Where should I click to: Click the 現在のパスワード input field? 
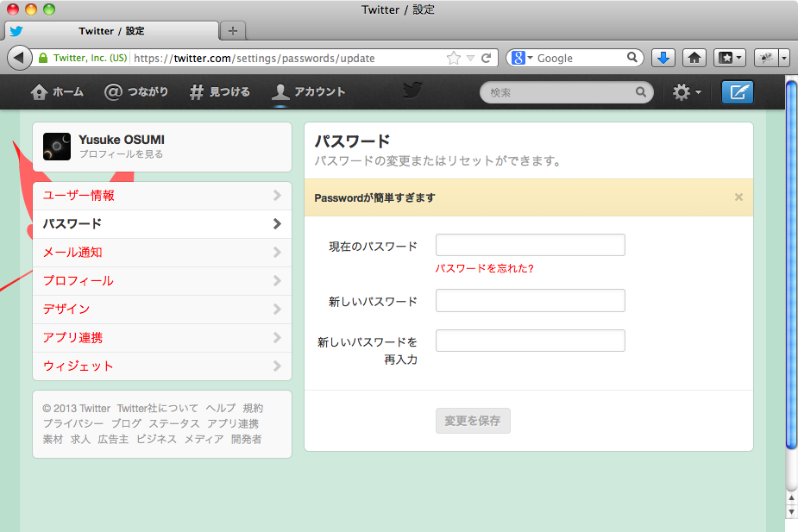pyautogui.click(x=531, y=245)
